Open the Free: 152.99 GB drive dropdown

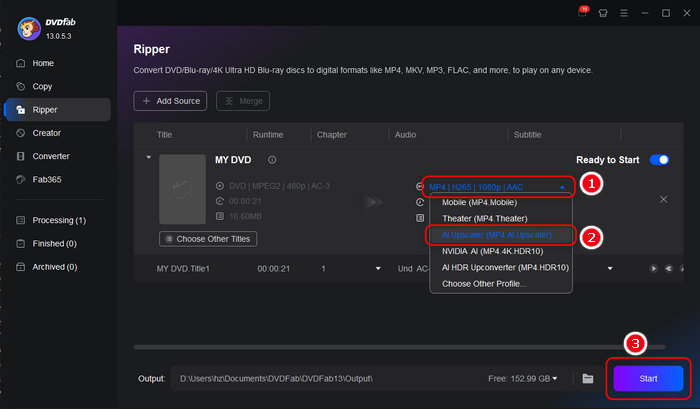pyautogui.click(x=523, y=379)
